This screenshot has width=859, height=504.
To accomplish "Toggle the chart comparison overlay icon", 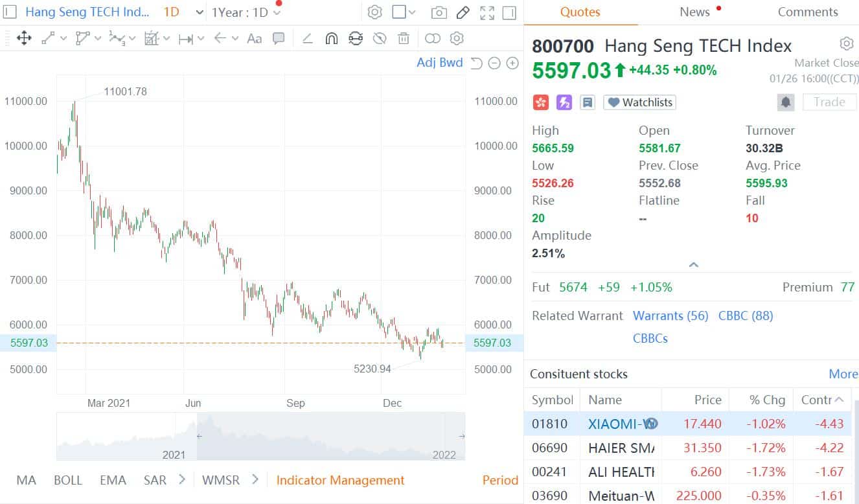I will pyautogui.click(x=433, y=38).
